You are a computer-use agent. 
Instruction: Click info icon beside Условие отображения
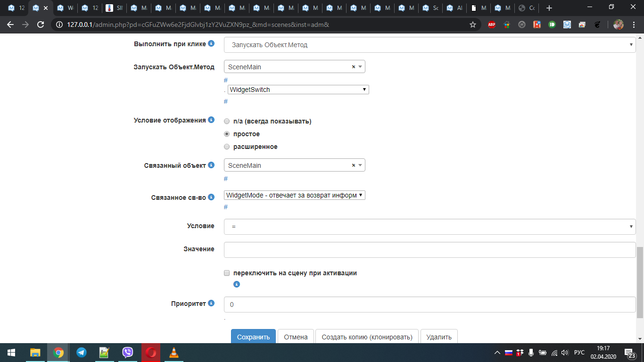[211, 120]
